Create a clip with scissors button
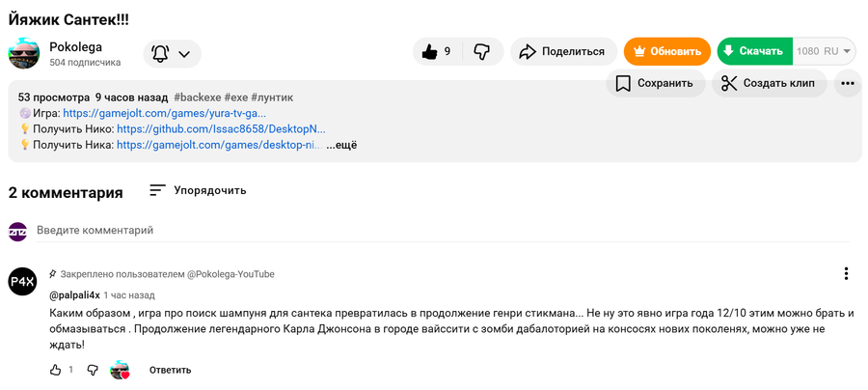The width and height of the screenshot is (868, 390). tap(769, 83)
